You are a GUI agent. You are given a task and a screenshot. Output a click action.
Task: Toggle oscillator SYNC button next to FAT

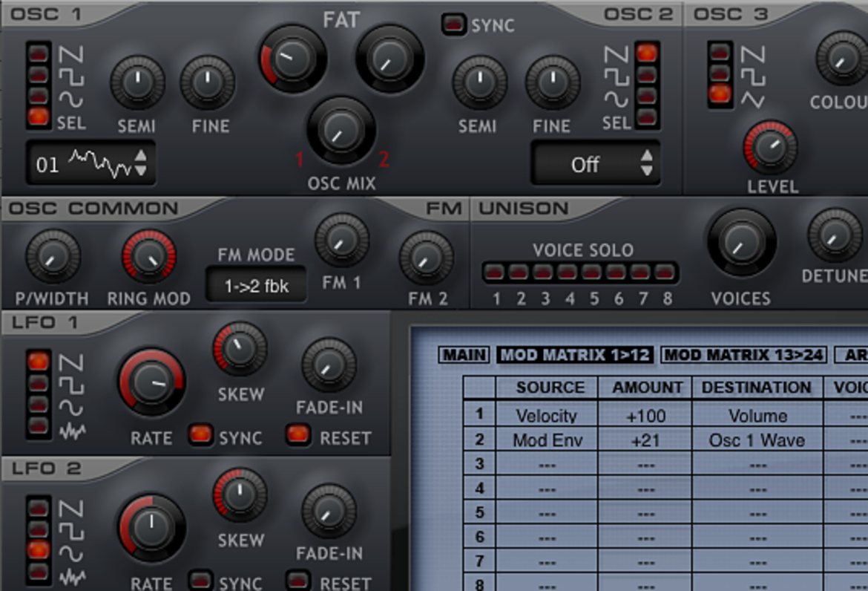[x=454, y=25]
